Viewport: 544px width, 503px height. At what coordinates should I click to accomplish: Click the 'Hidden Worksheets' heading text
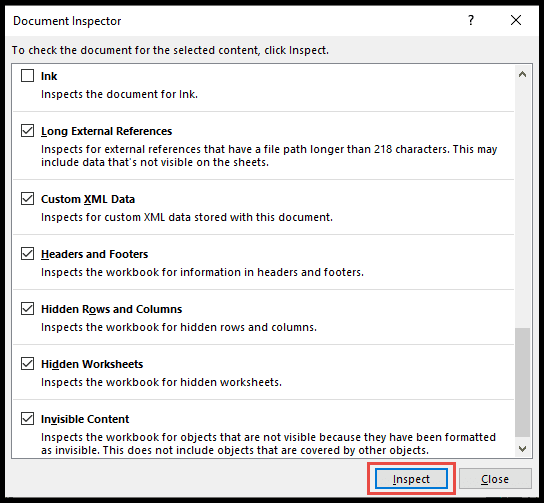(x=92, y=364)
